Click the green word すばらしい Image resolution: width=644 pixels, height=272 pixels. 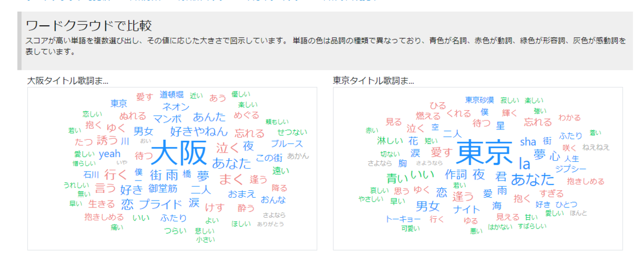pos(532,226)
